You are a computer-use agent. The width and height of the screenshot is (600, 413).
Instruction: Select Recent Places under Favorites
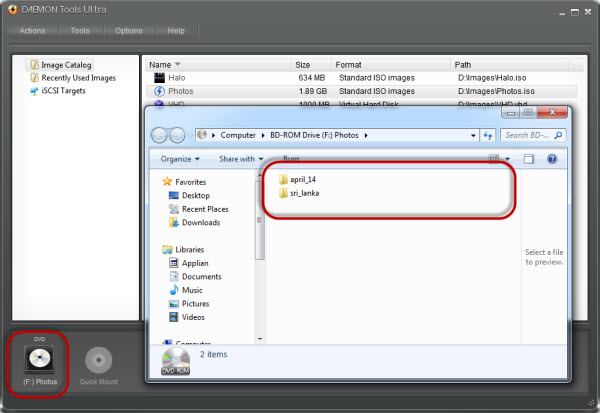199,209
